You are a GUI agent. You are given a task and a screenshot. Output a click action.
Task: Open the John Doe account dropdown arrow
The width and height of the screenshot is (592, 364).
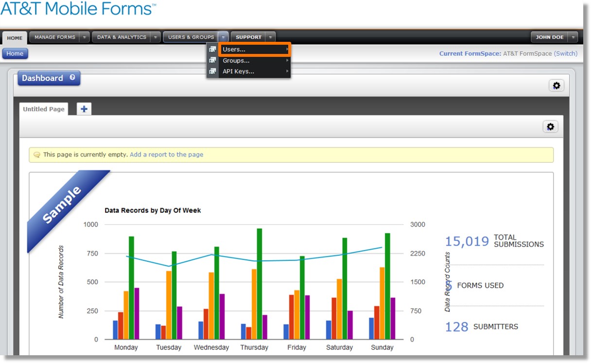[573, 37]
